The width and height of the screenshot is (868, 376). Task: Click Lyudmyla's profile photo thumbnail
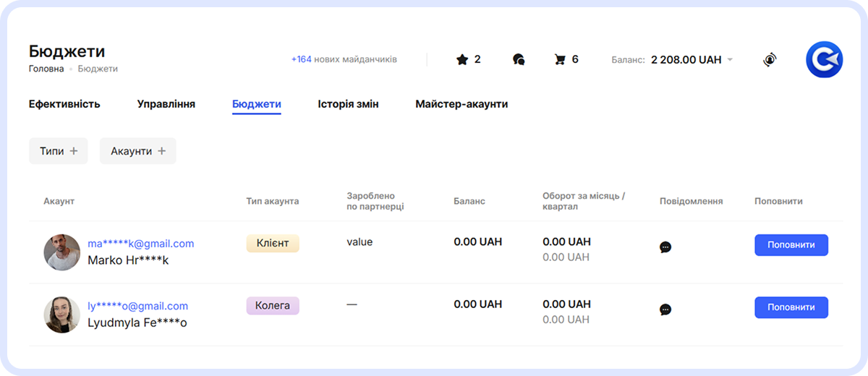point(61,315)
